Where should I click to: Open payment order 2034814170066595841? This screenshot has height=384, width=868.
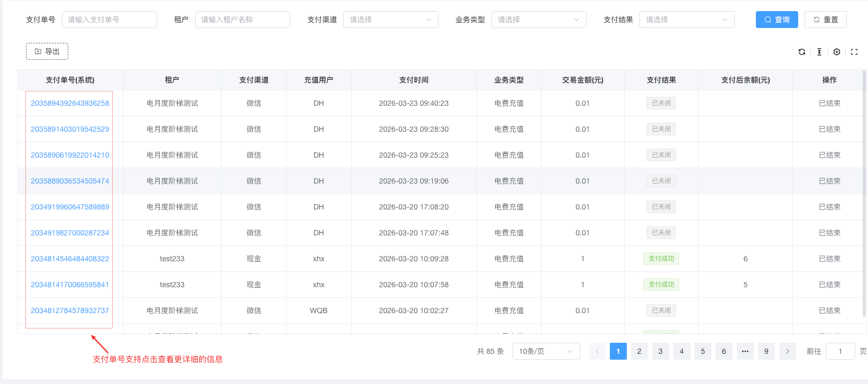point(70,285)
